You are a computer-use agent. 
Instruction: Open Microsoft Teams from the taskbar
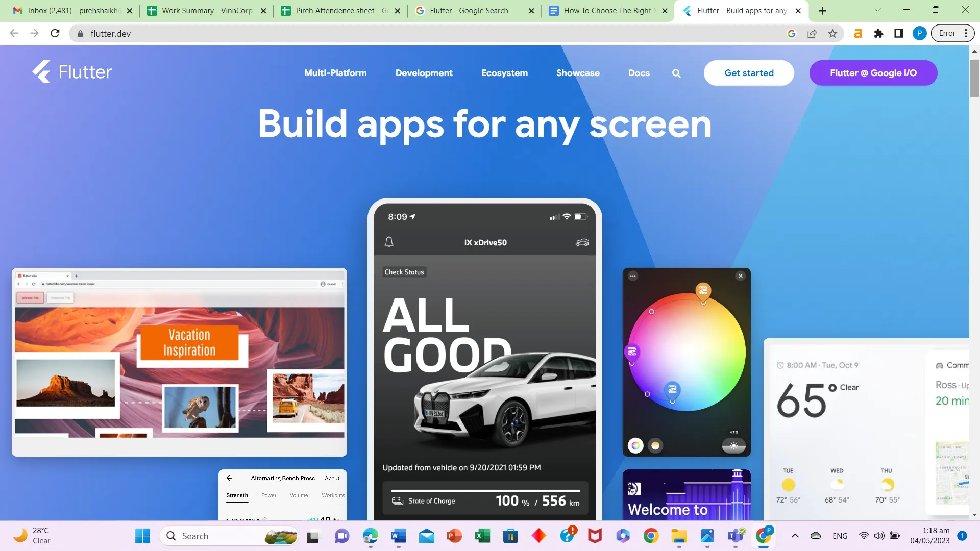coord(736,536)
